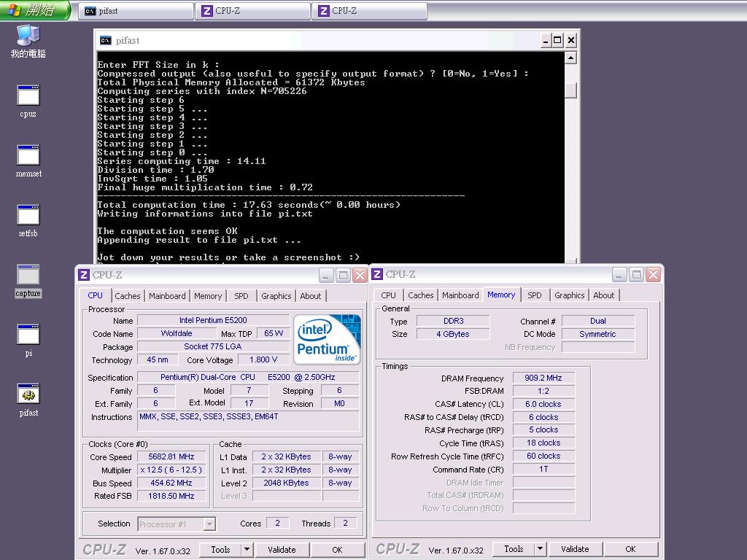Close the left CPU-Z window
The height and width of the screenshot is (560, 747).
pyautogui.click(x=360, y=275)
